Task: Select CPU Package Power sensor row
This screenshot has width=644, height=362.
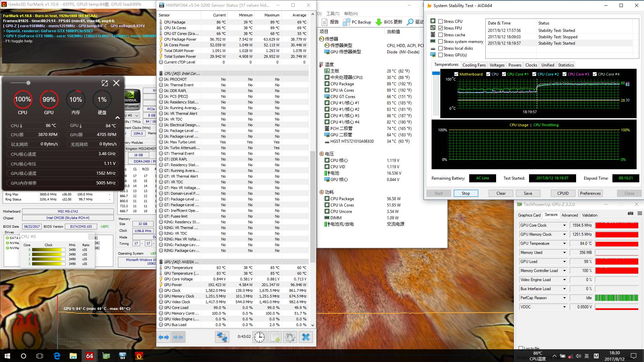Action: click(233, 39)
